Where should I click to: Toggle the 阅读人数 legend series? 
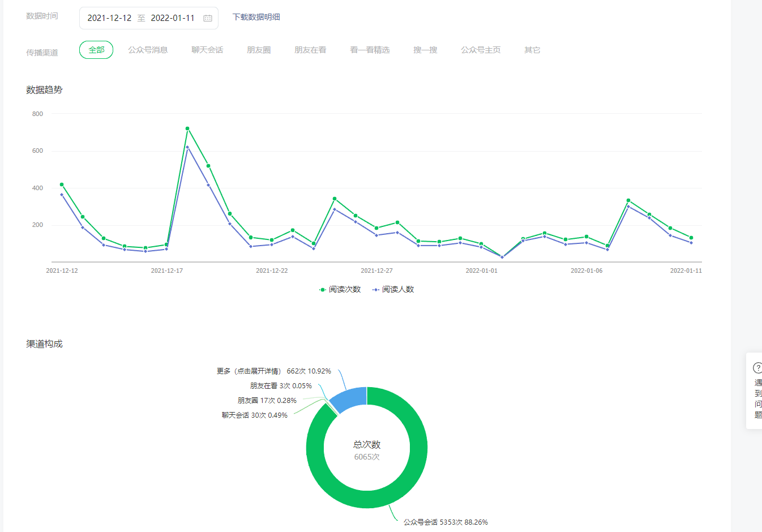[393, 289]
